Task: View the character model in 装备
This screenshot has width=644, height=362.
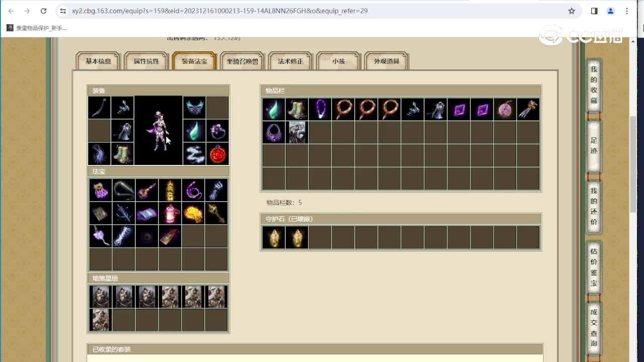Action: point(158,131)
